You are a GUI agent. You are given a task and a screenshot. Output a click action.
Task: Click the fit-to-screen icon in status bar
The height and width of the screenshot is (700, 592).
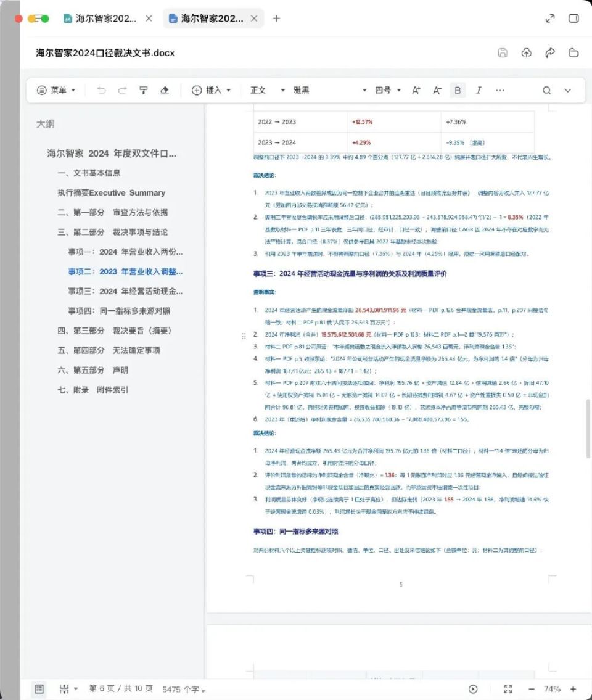click(508, 689)
